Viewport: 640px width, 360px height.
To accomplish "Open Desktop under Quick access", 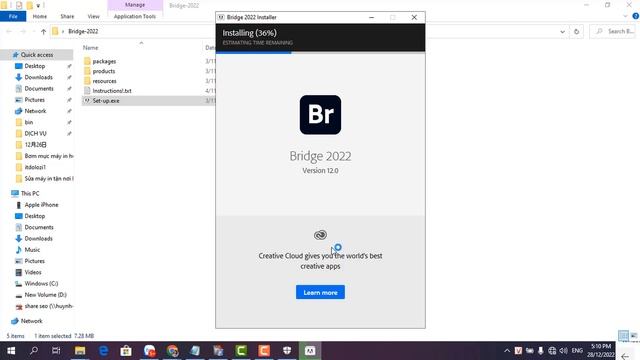I will [35, 66].
